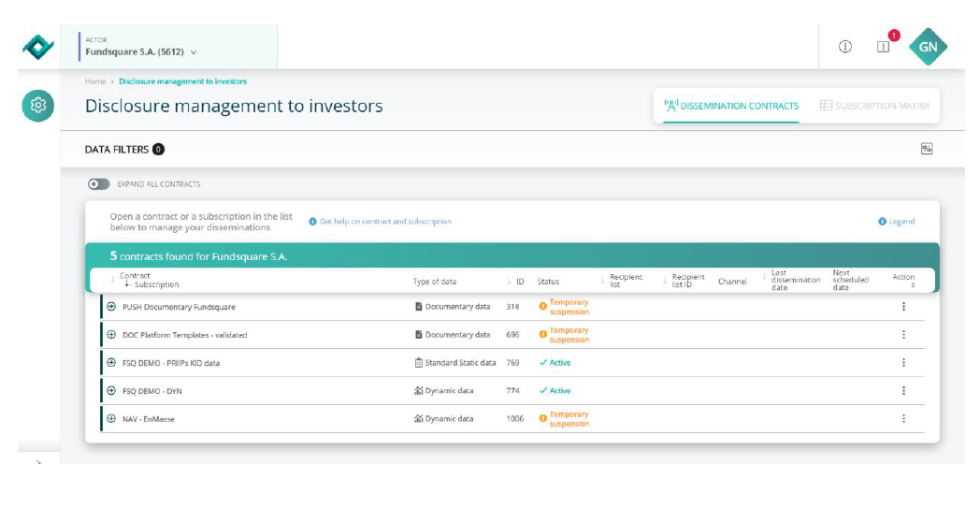Open the Legend link
The width and height of the screenshot is (980, 523).
coord(897,222)
